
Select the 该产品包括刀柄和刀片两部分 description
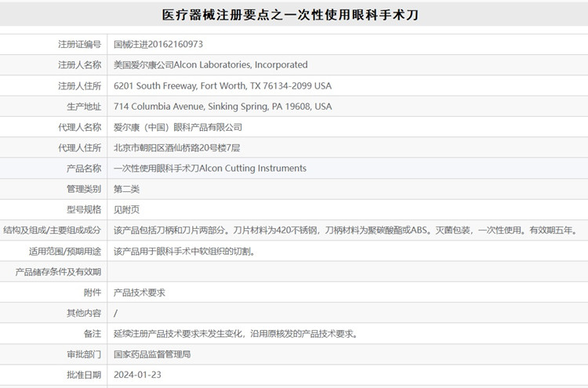coord(347,230)
